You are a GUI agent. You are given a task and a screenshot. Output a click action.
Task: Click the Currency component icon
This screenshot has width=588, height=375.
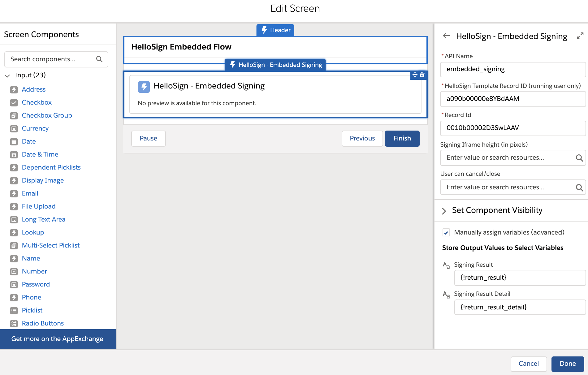(14, 129)
